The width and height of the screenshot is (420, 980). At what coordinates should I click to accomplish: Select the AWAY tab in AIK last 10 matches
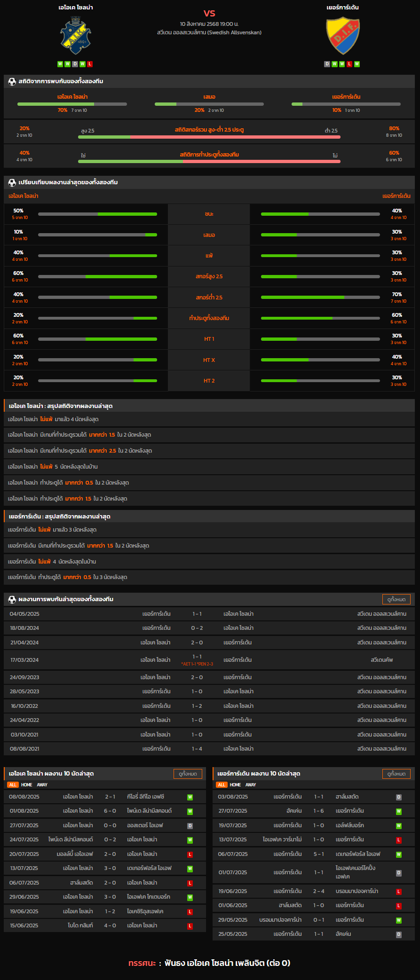(42, 784)
